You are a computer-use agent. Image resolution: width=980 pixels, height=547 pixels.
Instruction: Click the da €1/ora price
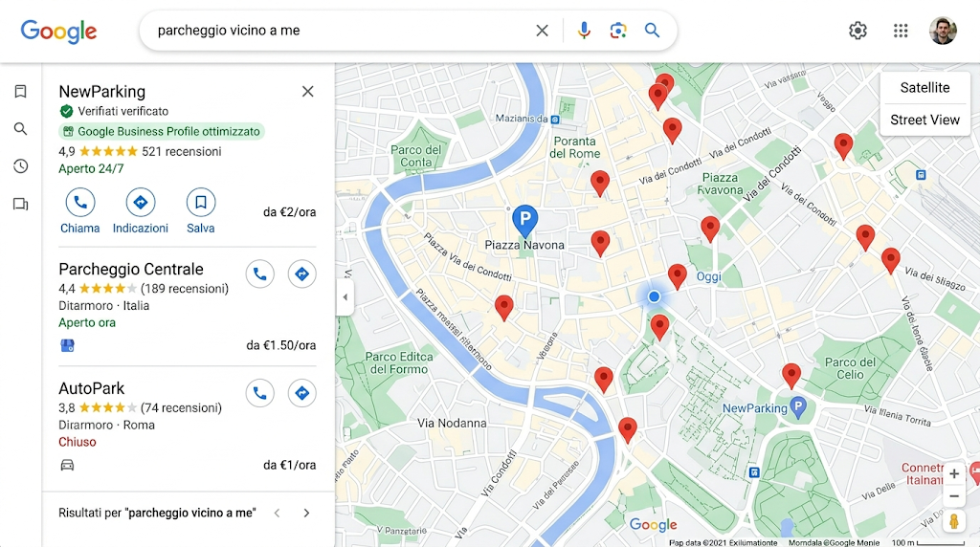click(289, 465)
